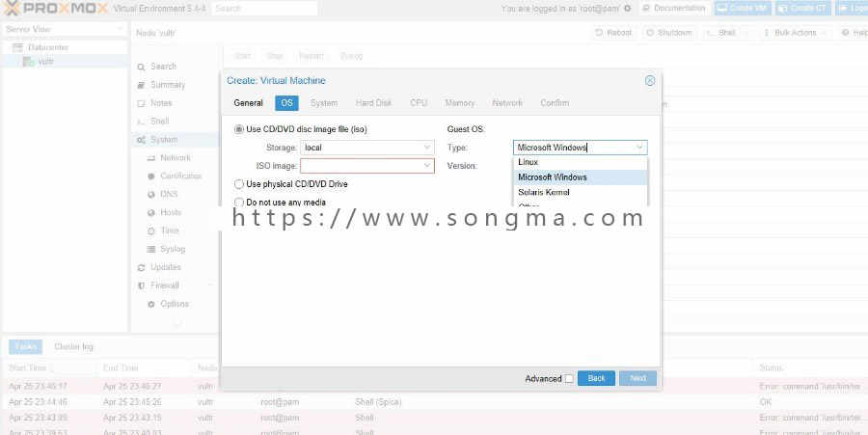Image resolution: width=868 pixels, height=435 pixels.
Task: Choose Linux from the Type list
Action: [580, 162]
